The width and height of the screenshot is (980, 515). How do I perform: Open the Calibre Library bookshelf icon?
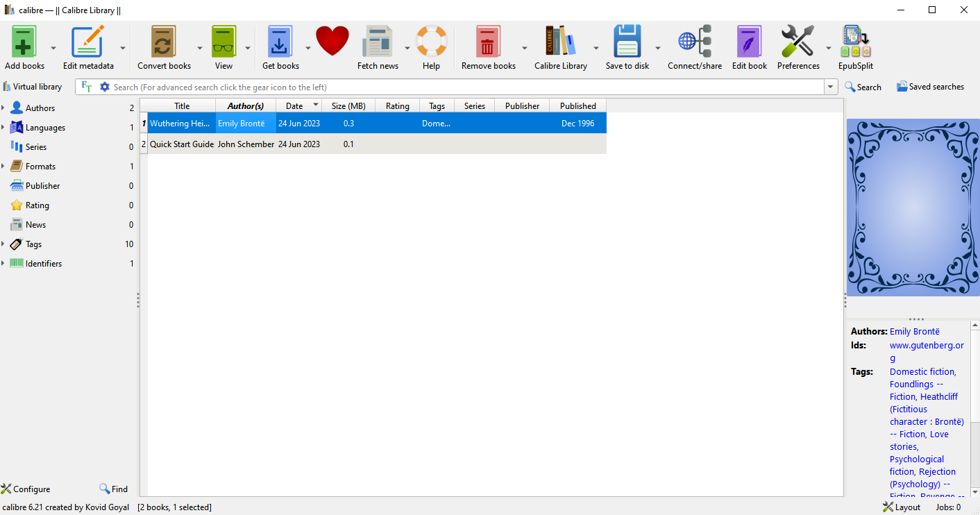point(560,42)
